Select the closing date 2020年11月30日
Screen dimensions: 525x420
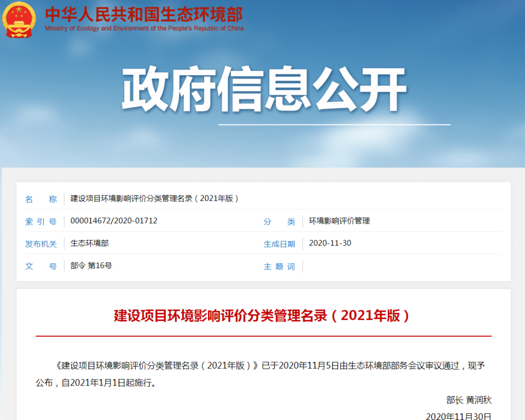(458, 416)
